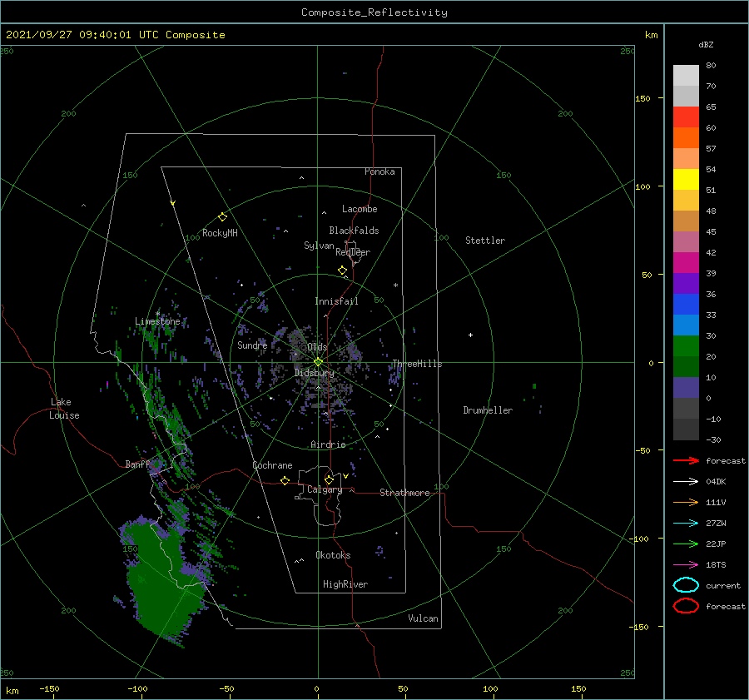Viewport: 749px width, 700px height.
Task: Click the km unit label at top right
Action: pos(651,35)
